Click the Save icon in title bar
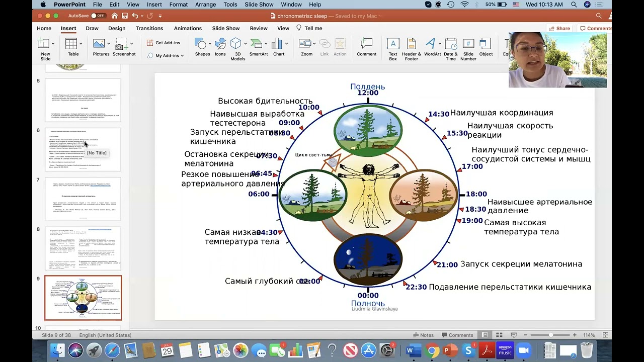The height and width of the screenshot is (362, 644). coord(125,16)
